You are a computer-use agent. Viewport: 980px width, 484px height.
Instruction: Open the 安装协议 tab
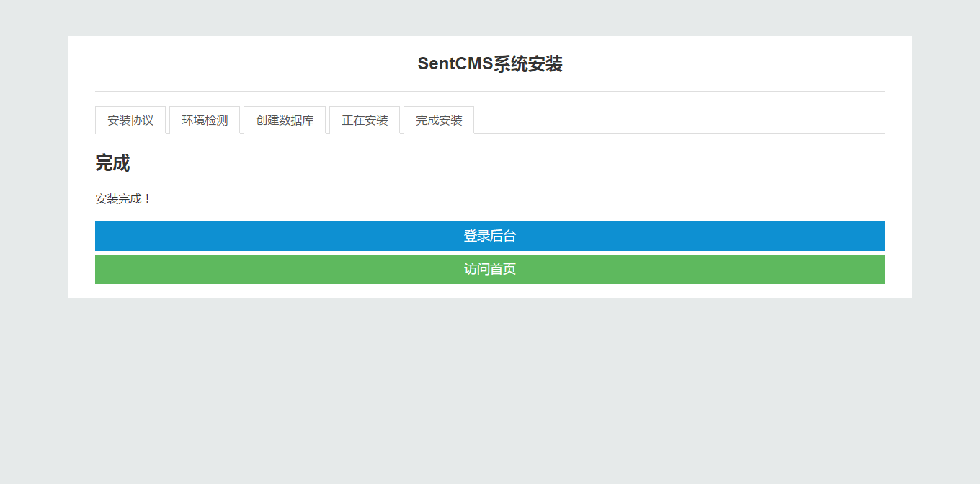[130, 120]
